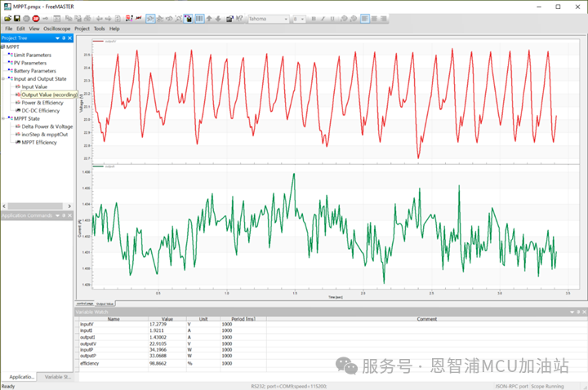Viewport: 588px width, 390px height.
Task: Open the DC-DC Efficiency recorder item
Action: (40, 110)
